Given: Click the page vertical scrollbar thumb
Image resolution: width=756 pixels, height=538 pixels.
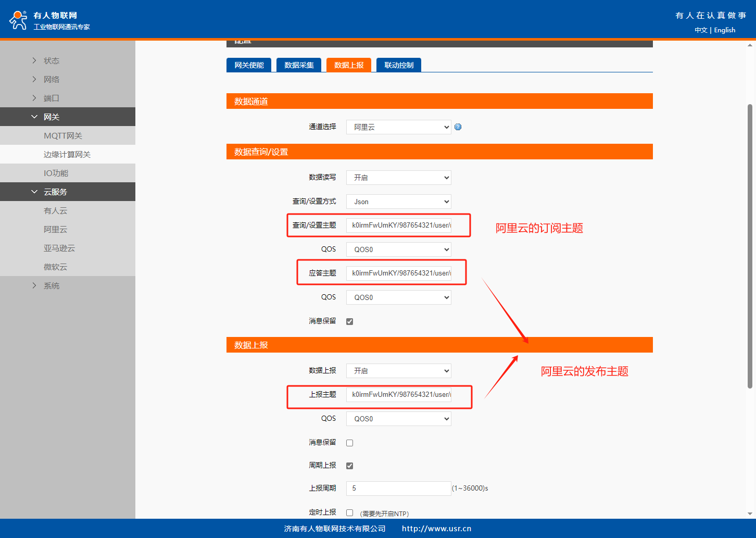Looking at the screenshot, I should point(750,246).
